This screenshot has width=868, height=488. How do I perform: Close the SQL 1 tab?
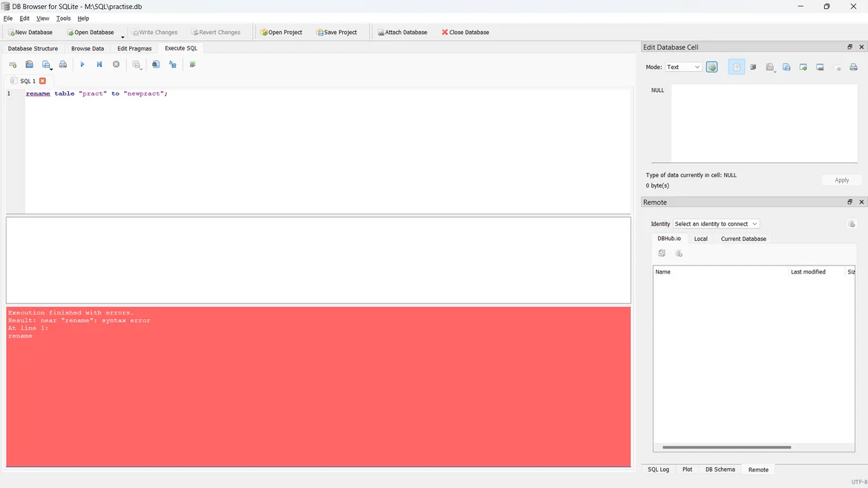point(42,81)
